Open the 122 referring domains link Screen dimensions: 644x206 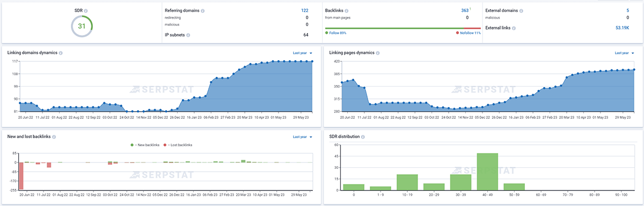[x=305, y=10]
